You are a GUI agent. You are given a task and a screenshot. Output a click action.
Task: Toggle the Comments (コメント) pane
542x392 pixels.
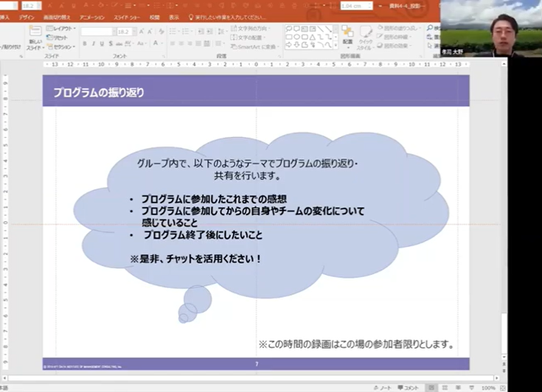point(408,388)
